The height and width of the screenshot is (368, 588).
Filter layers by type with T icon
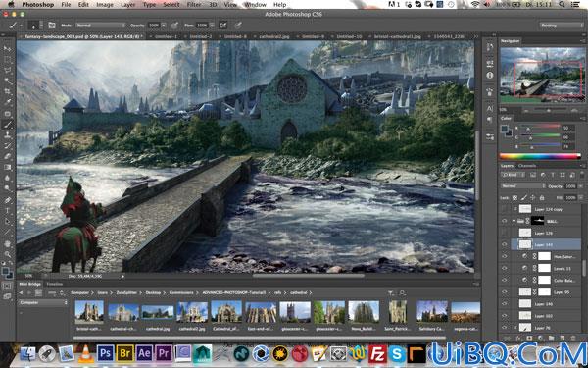point(553,175)
